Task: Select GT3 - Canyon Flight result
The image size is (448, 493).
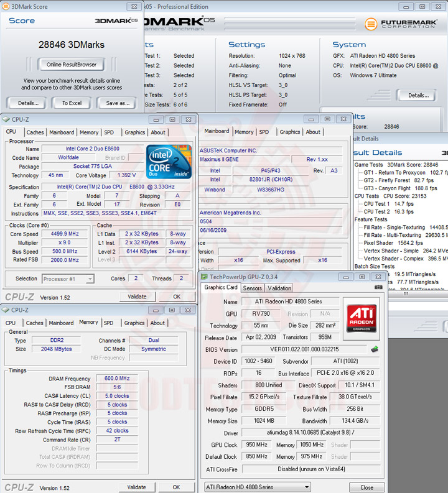Action: click(400, 188)
